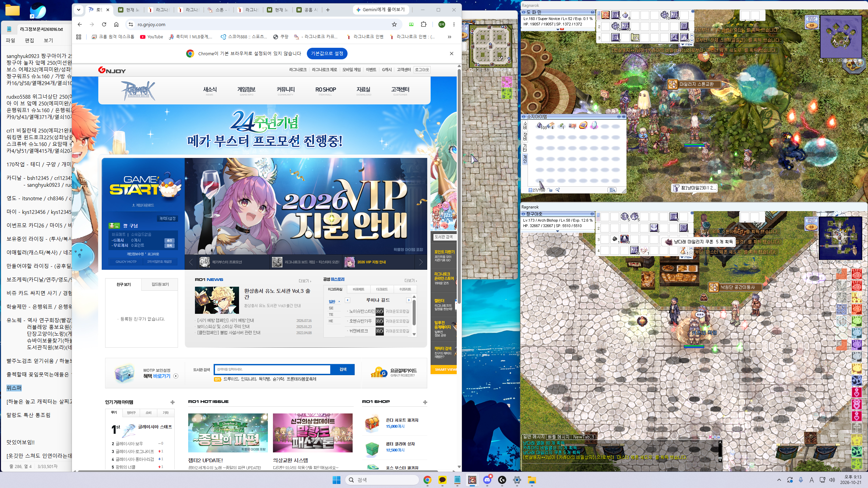This screenshot has height=488, width=868.
Task: Click the magnifying glass skill on upper hotbar
Action: (675, 38)
